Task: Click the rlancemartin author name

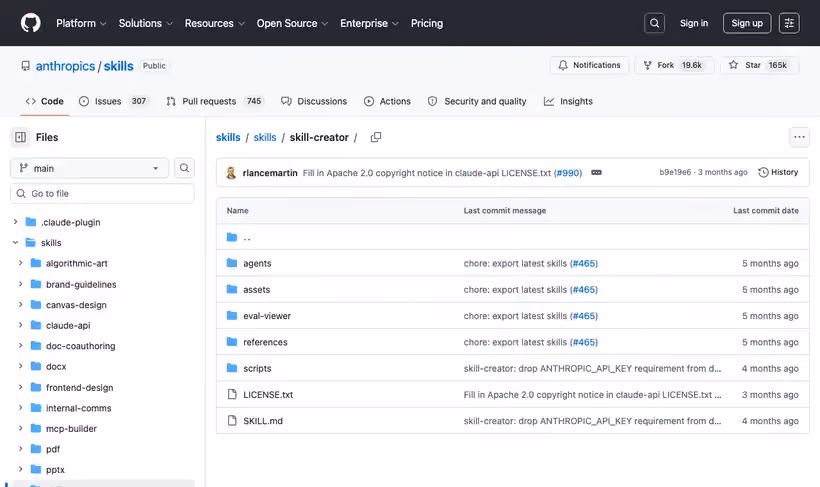Action: pos(270,173)
